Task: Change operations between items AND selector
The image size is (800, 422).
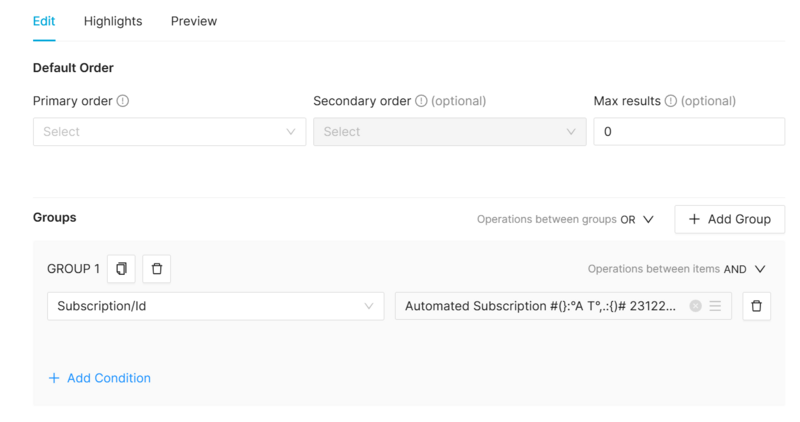Action: 745,269
